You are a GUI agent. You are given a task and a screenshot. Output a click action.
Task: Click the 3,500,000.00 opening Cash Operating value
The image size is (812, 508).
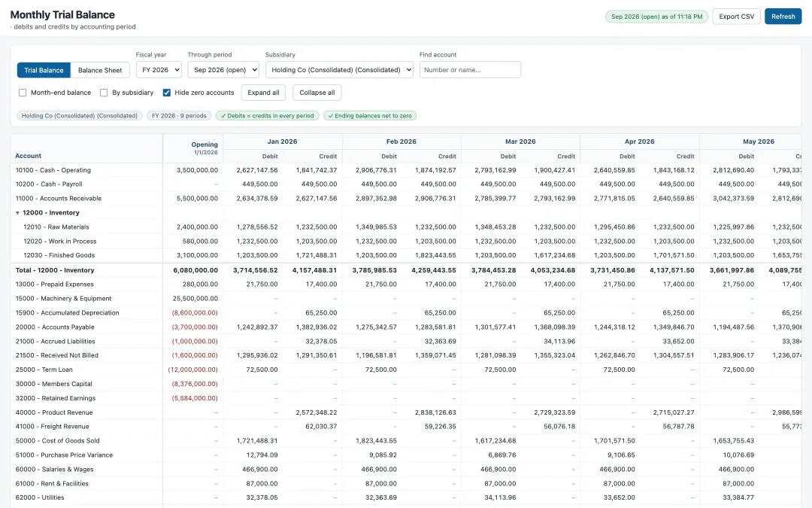point(197,170)
